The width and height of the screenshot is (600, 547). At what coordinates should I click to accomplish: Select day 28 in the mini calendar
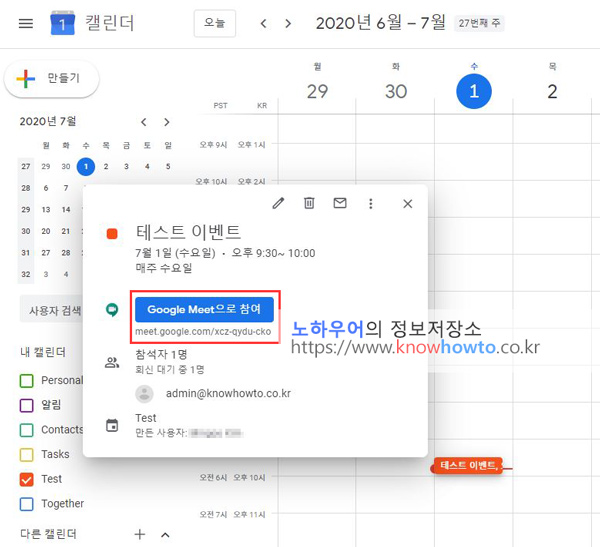click(x=66, y=253)
